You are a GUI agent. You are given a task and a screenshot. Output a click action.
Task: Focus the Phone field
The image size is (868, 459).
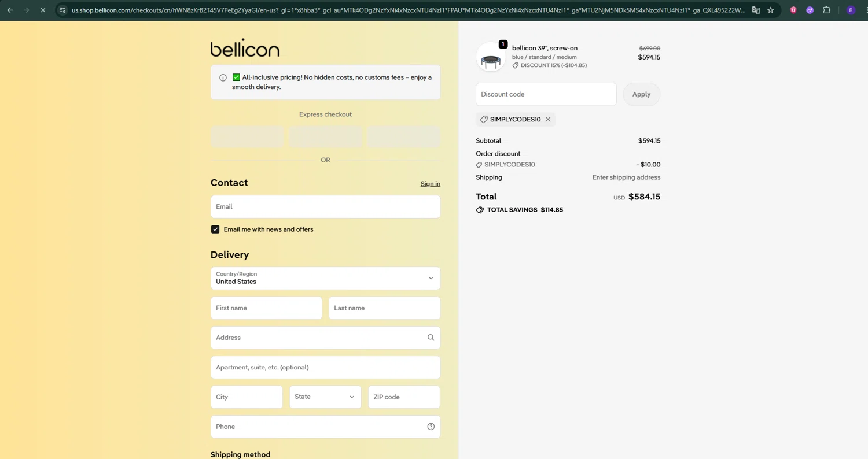325,427
